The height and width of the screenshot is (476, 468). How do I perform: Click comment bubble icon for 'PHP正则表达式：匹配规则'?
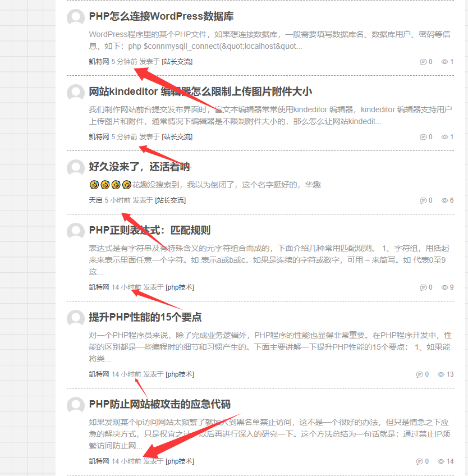click(423, 287)
